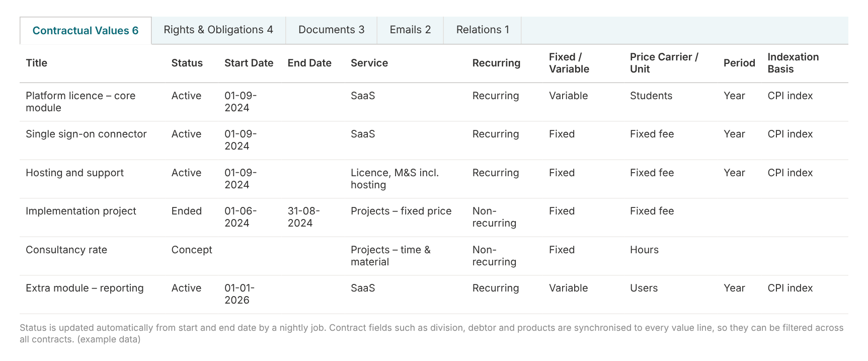The height and width of the screenshot is (361, 868).
Task: Click the Indexation Basis column header
Action: click(x=793, y=63)
